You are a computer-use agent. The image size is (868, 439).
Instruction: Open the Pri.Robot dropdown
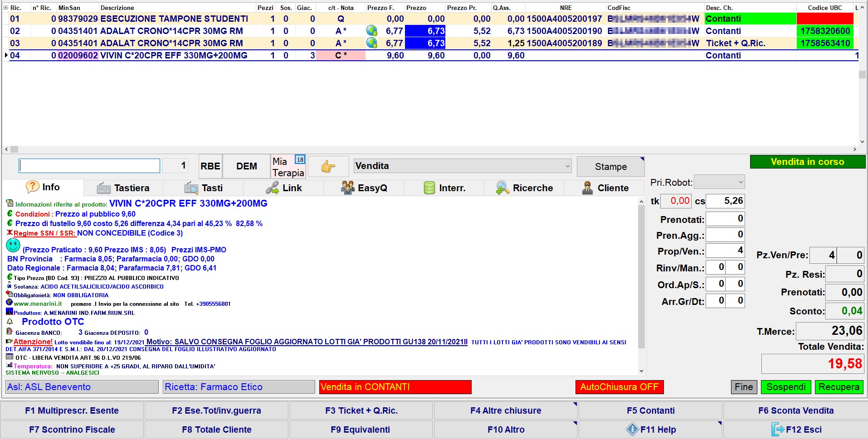tap(719, 182)
